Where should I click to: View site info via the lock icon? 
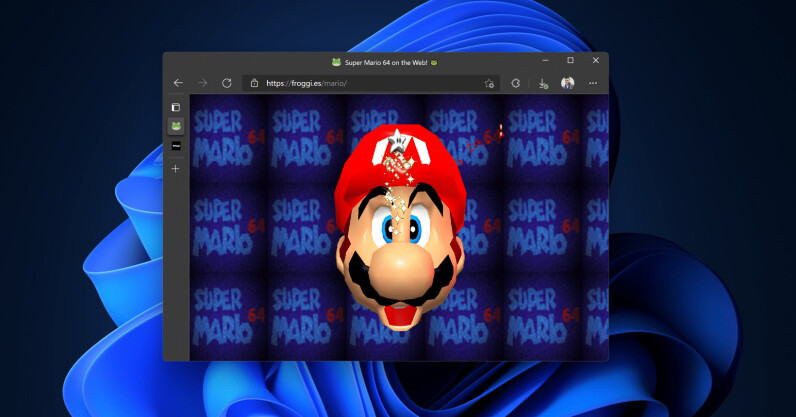(254, 83)
